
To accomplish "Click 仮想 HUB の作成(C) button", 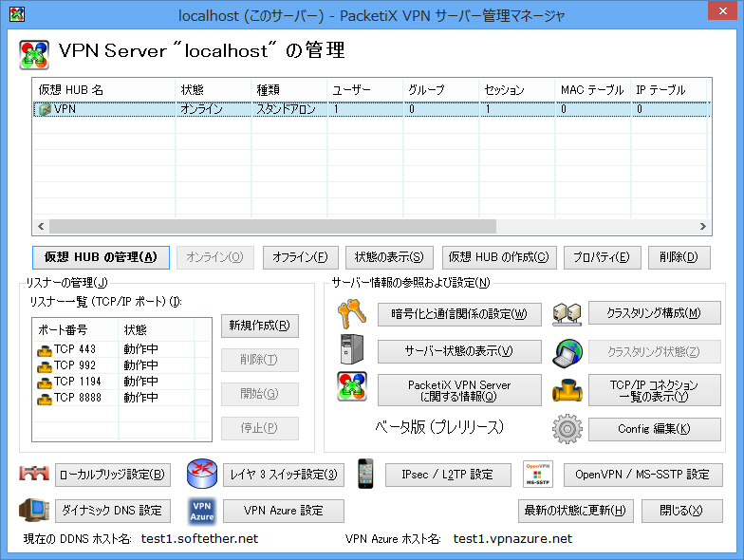I will click(x=499, y=257).
